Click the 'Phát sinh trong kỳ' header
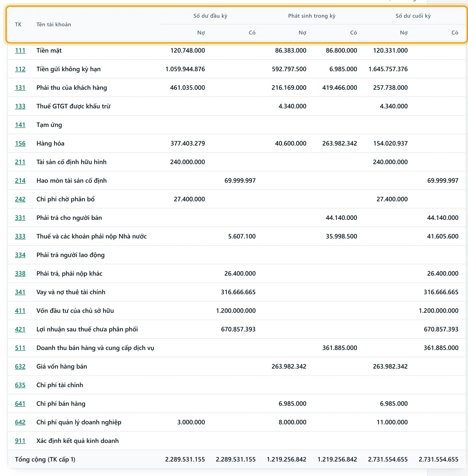 [x=312, y=16]
